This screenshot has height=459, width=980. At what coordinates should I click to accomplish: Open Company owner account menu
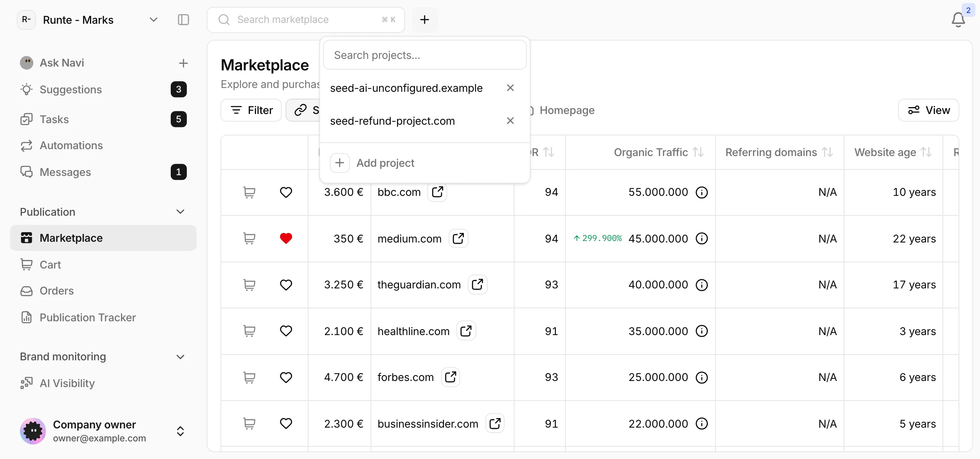tap(103, 431)
